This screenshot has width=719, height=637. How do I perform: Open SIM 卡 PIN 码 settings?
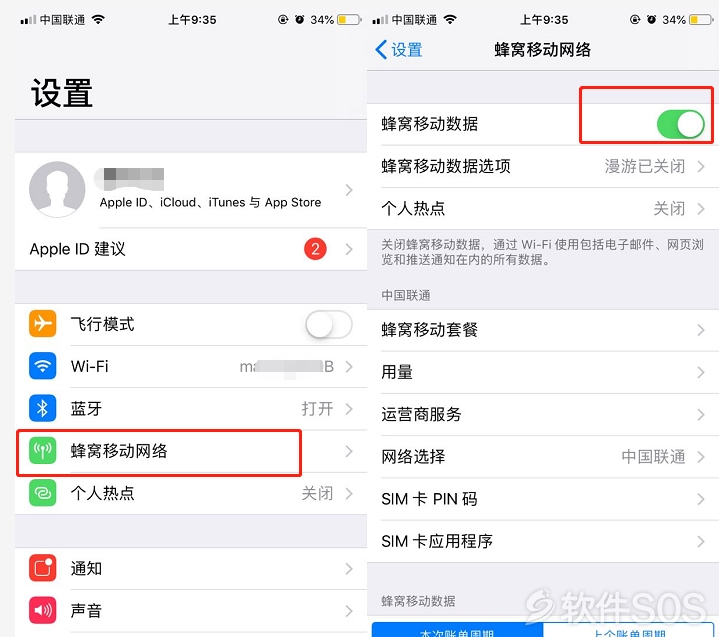click(x=543, y=499)
